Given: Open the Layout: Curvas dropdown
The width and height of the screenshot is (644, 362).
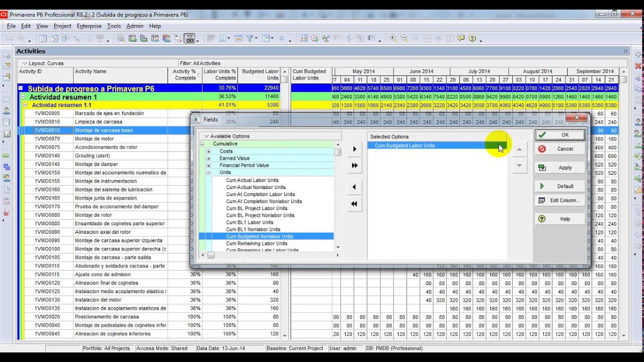Looking at the screenshot, I should pyautogui.click(x=24, y=63).
